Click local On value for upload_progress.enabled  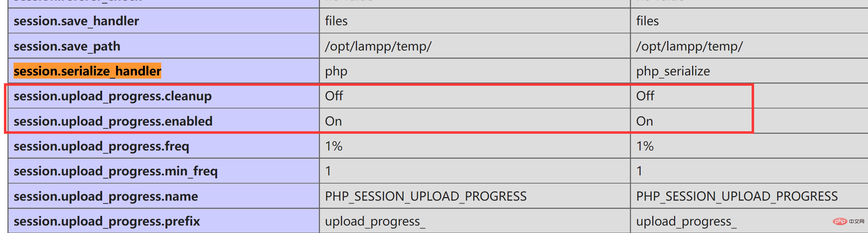point(333,121)
